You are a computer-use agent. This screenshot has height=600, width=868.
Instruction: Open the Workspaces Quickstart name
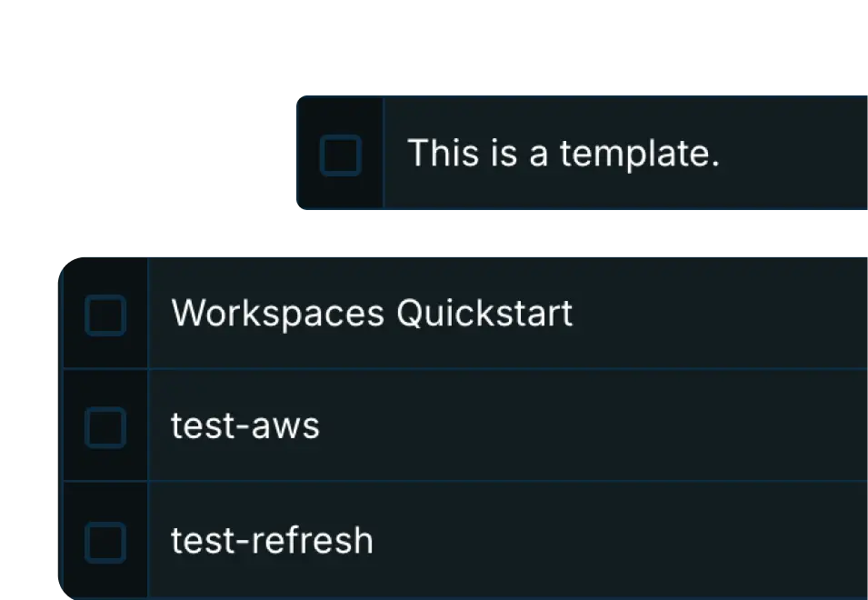point(372,314)
